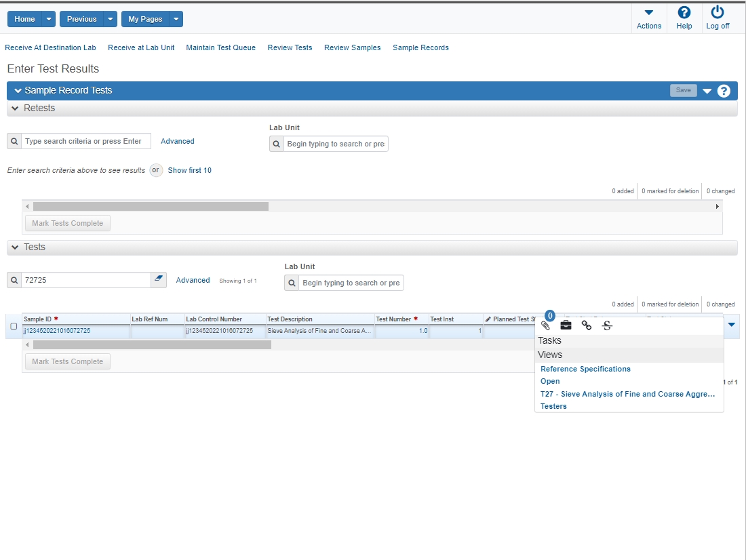
Task: Navigate to Review Samples
Action: [x=353, y=47]
